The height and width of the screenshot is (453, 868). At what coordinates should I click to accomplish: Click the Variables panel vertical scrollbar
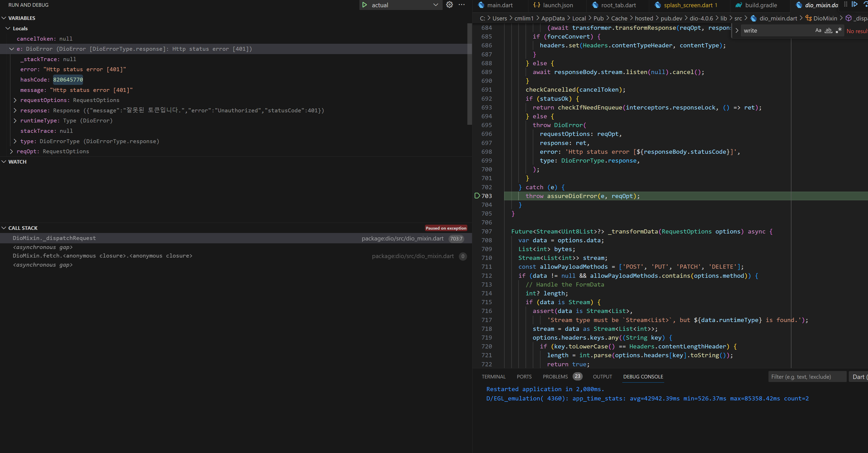(x=469, y=74)
